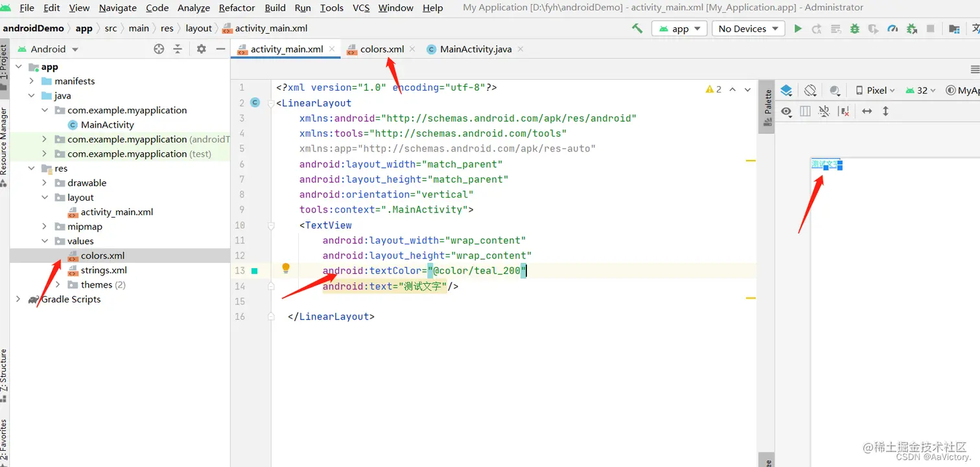
Task: Open API level 32 dropdown
Action: [921, 90]
